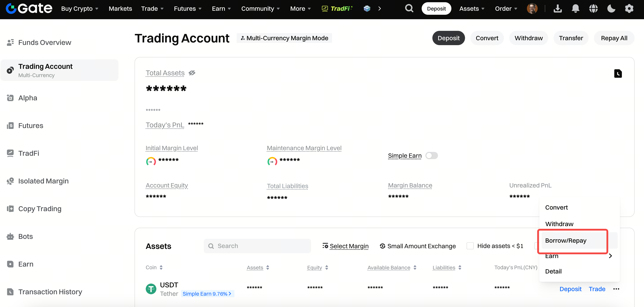This screenshot has height=307, width=644.
Task: Click the asset history clock icon
Action: click(618, 74)
